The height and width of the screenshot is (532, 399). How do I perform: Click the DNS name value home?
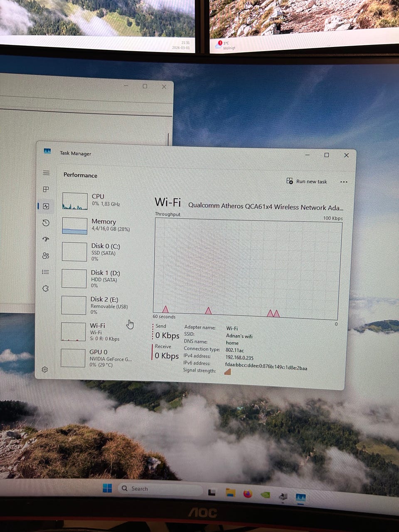(232, 343)
